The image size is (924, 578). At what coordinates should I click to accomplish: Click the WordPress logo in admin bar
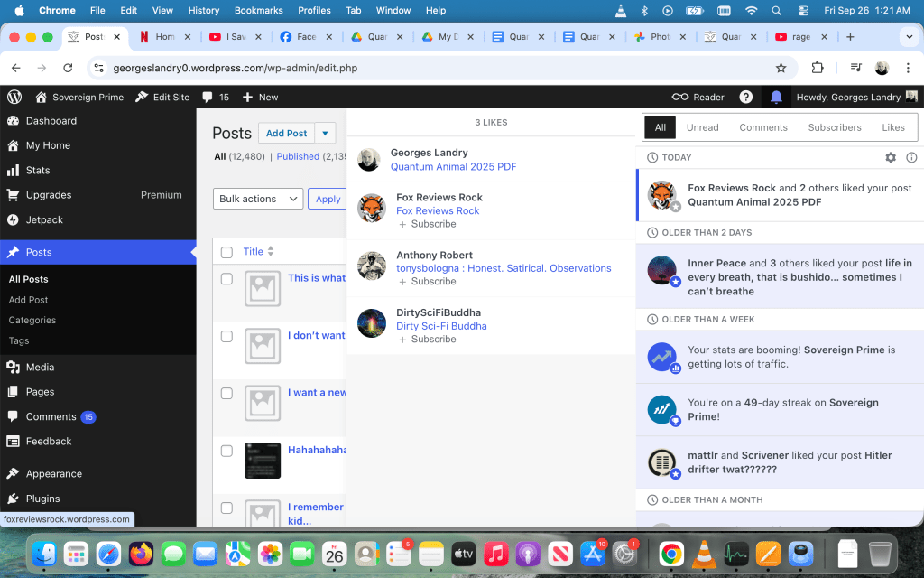point(14,97)
